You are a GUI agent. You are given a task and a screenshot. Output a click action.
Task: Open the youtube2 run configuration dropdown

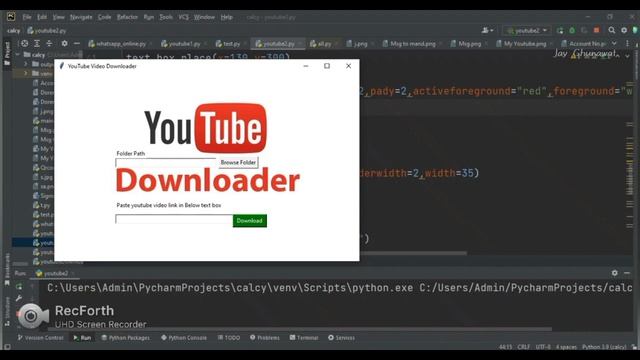click(x=527, y=31)
